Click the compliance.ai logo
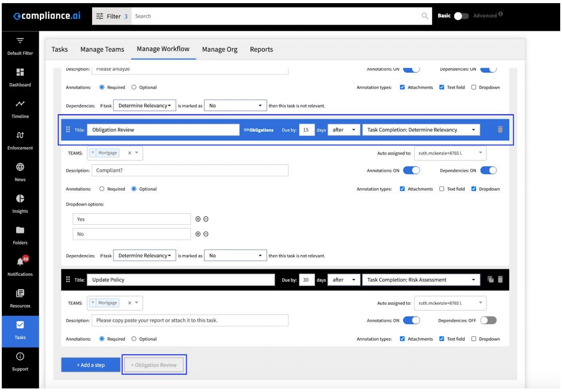562x392 pixels. 47,16
